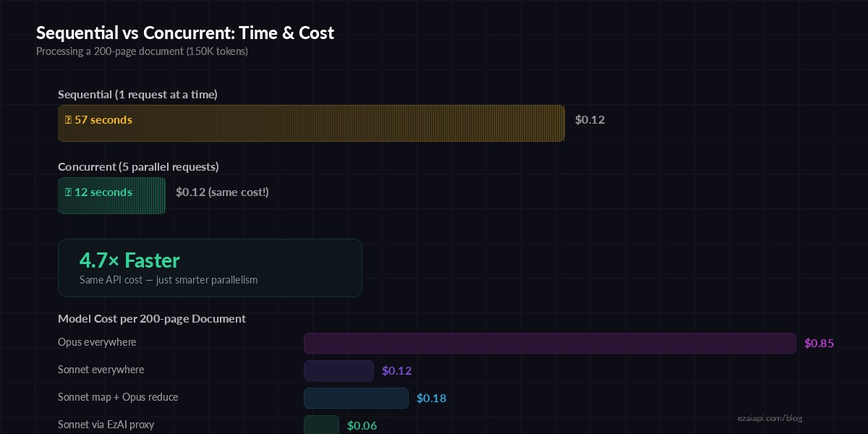Select the $0.06 EzAI proxy cost label
The height and width of the screenshot is (434, 868).
[362, 425]
